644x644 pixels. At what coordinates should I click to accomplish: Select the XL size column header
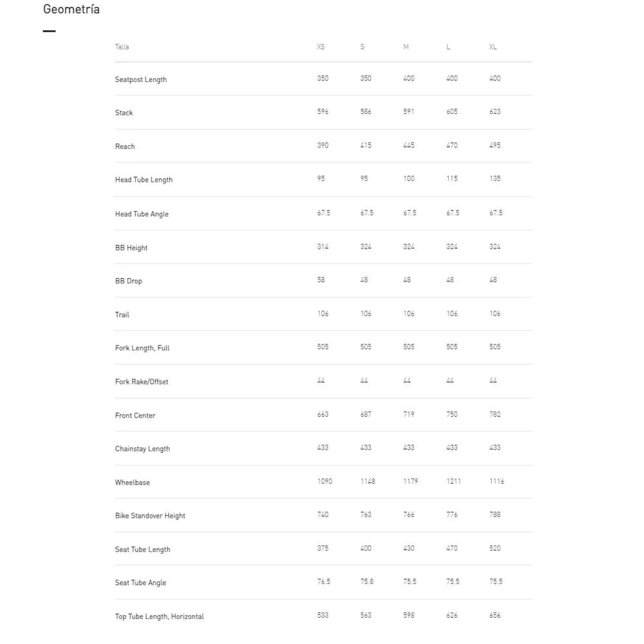(493, 47)
